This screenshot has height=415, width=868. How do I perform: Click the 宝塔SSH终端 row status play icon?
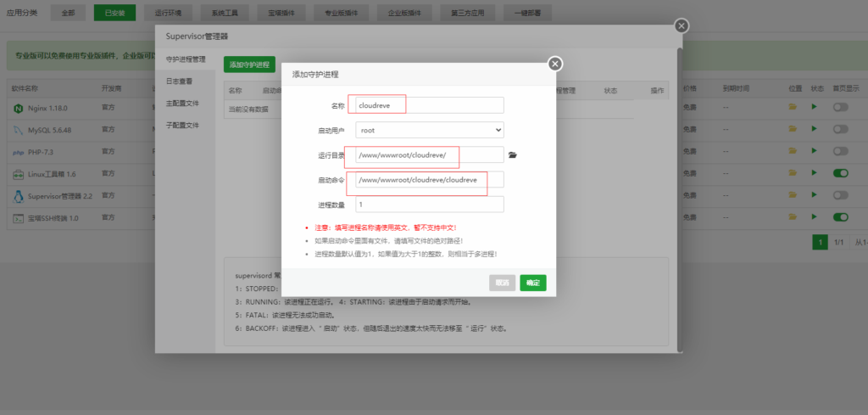click(x=814, y=216)
